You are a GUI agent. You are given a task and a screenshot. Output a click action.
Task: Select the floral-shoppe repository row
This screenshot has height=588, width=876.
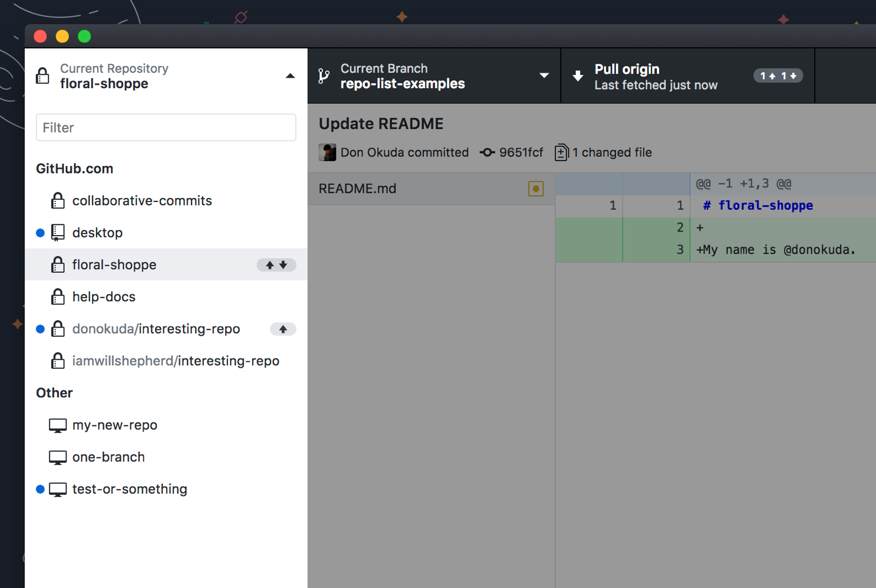pos(166,264)
